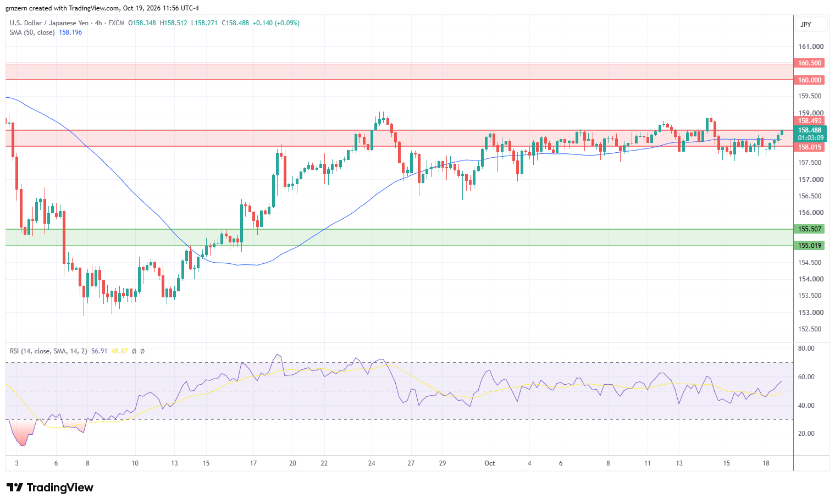Click the date 18 on time axis
This screenshot has width=835, height=504.
coord(766,463)
